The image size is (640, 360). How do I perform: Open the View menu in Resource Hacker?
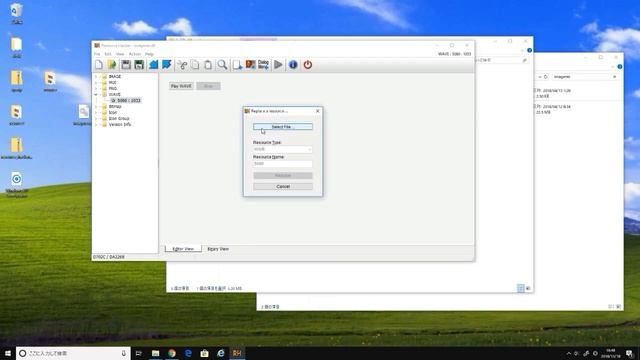click(120, 54)
